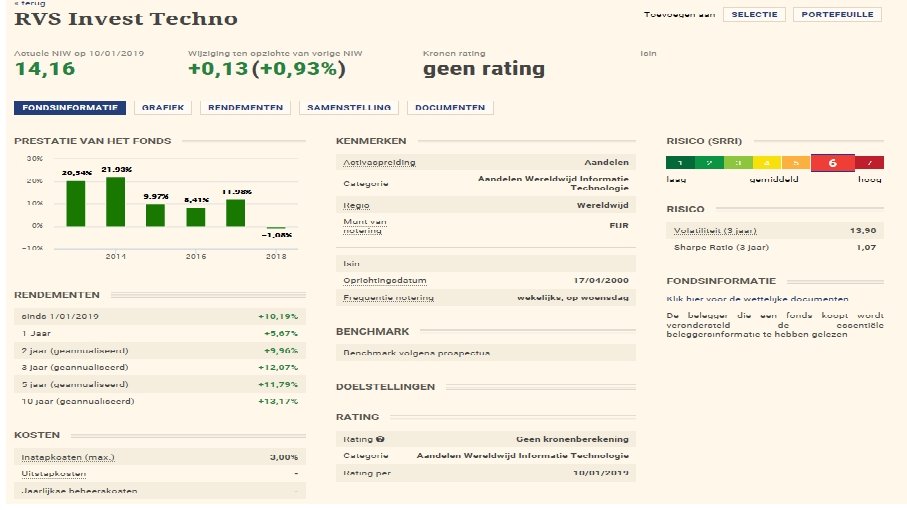
Task: Click the help icon next to Rating
Action: [380, 439]
